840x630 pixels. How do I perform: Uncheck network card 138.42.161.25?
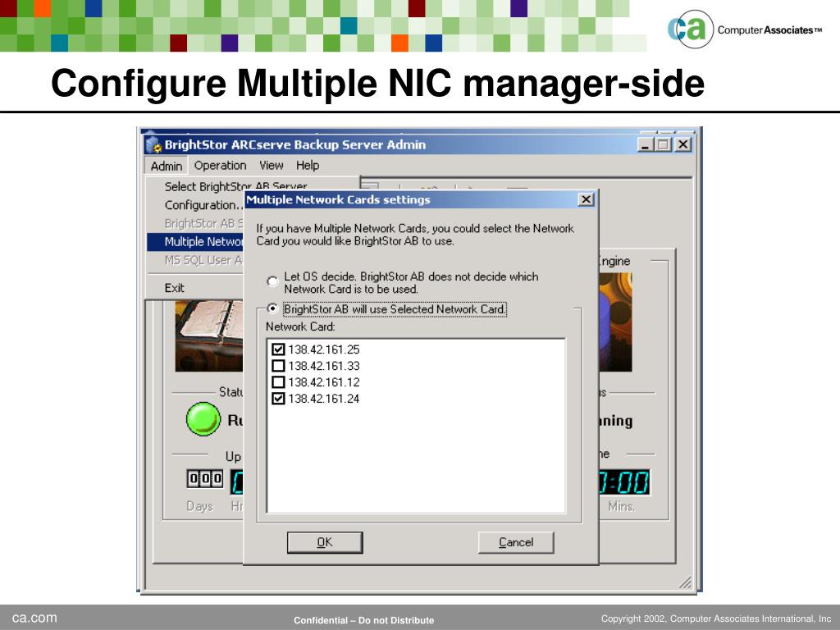tap(278, 349)
